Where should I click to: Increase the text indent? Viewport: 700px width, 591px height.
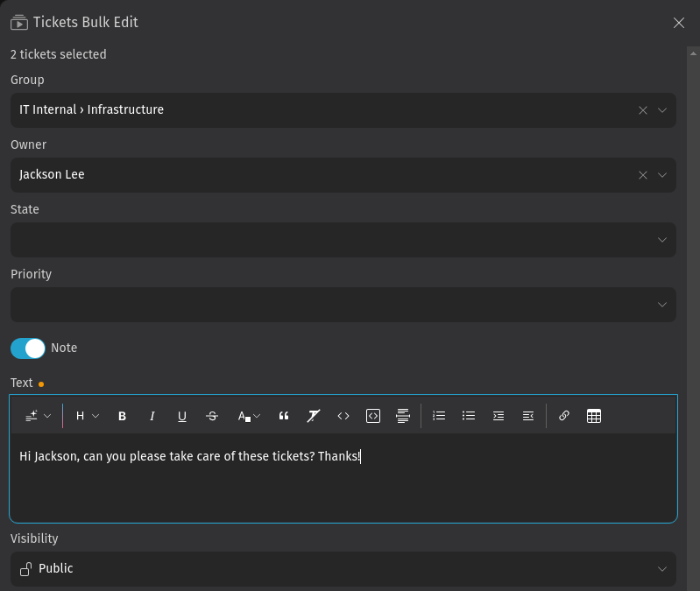(498, 416)
